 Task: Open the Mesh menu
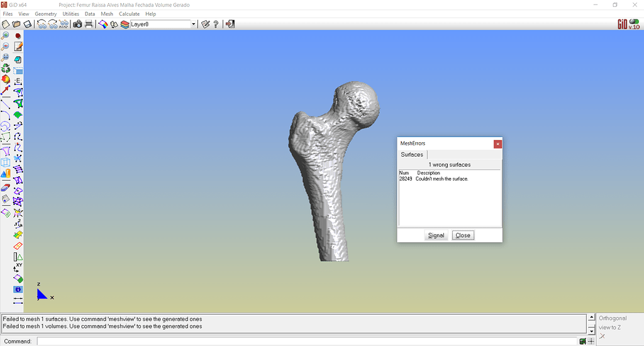pyautogui.click(x=107, y=13)
